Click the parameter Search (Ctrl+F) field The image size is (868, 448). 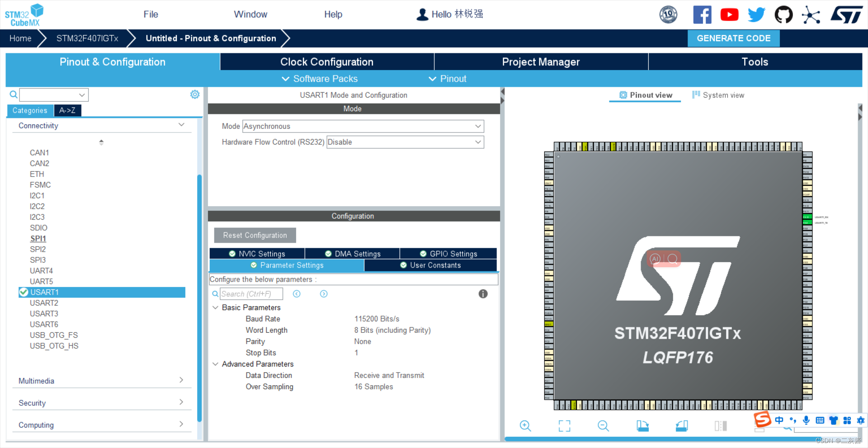pos(251,294)
